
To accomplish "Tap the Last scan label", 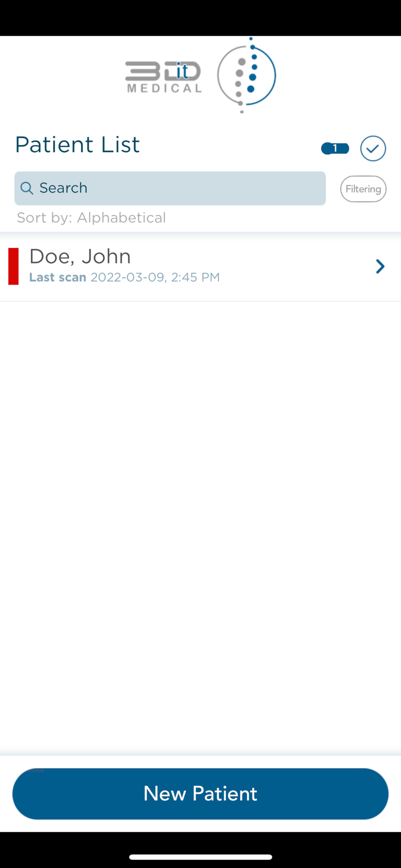I will 58,277.
